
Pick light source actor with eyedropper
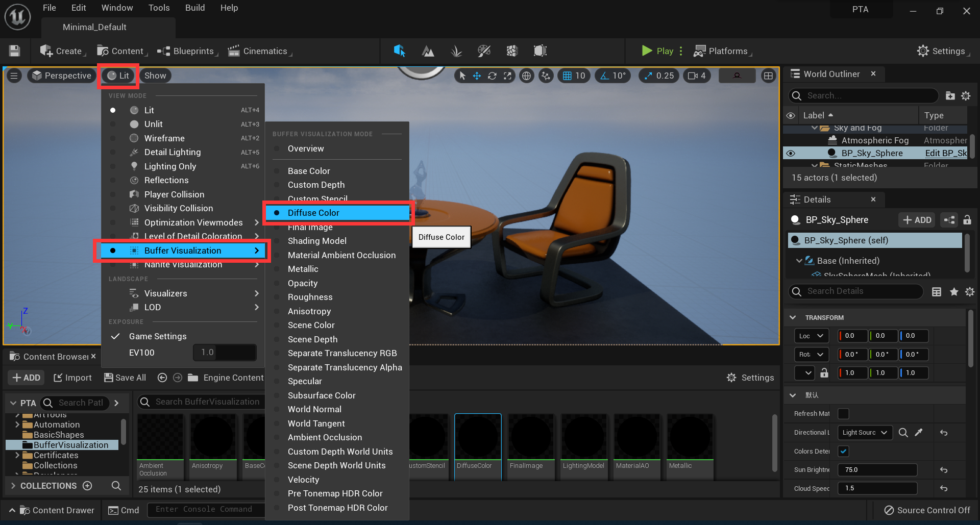pyautogui.click(x=919, y=433)
